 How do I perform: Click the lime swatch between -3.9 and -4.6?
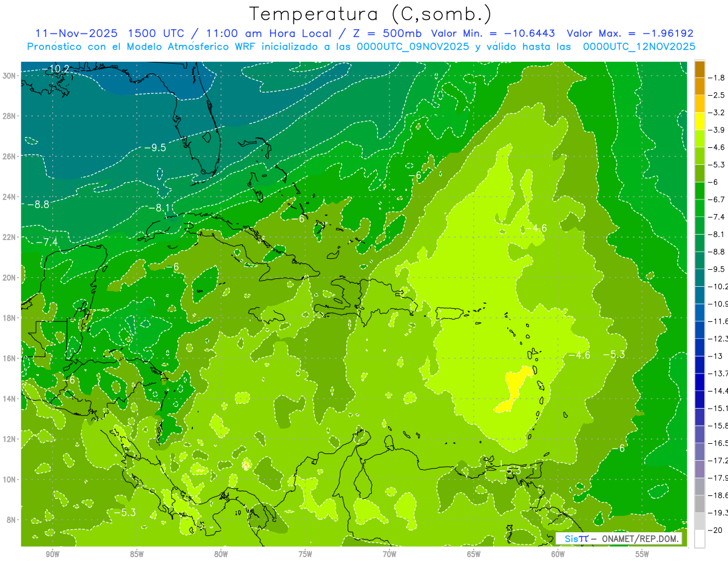699,138
